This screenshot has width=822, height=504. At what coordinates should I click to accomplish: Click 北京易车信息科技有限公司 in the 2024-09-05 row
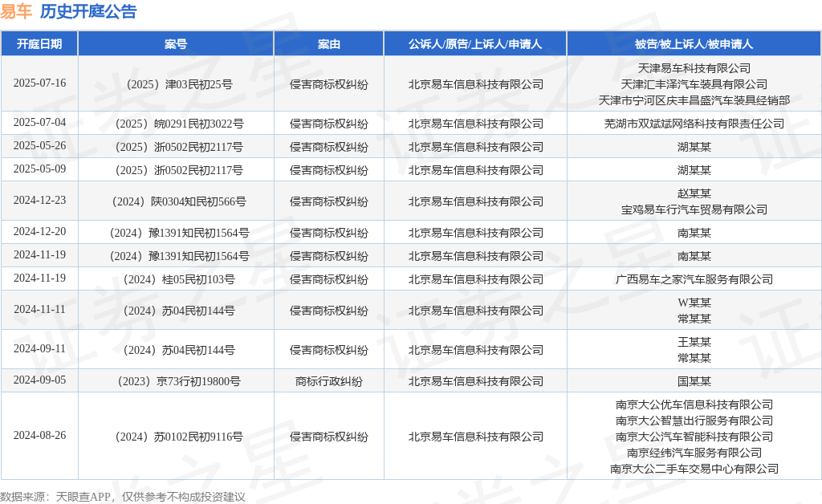(x=475, y=381)
